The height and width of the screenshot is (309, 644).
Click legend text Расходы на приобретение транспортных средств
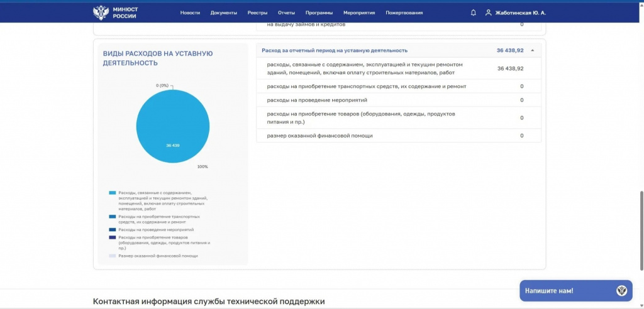tap(159, 219)
